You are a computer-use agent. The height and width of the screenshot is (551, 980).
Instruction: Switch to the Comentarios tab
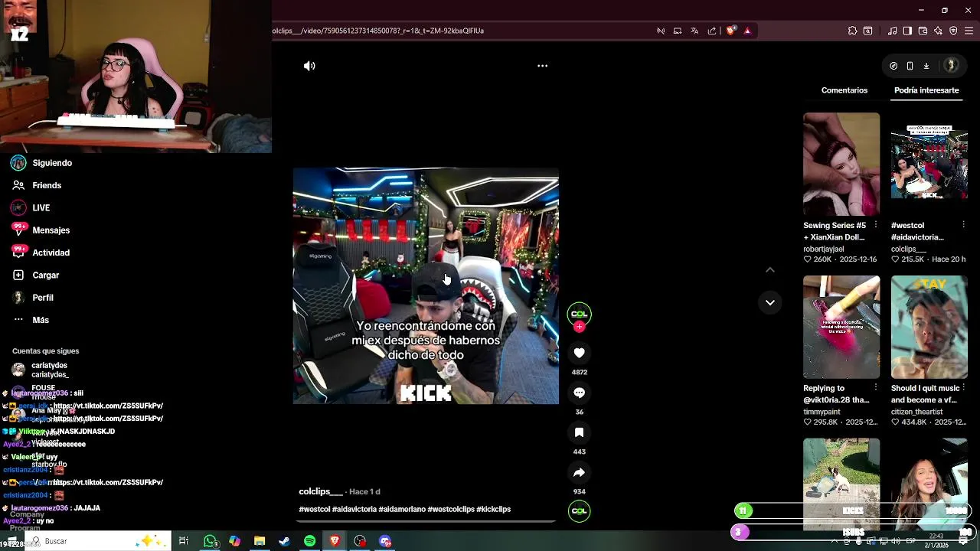pyautogui.click(x=844, y=90)
